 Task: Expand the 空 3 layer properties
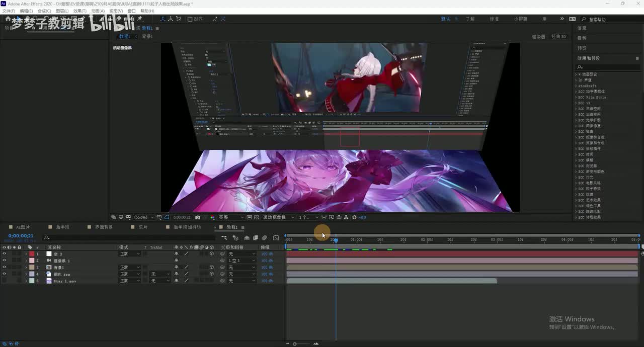(26, 254)
